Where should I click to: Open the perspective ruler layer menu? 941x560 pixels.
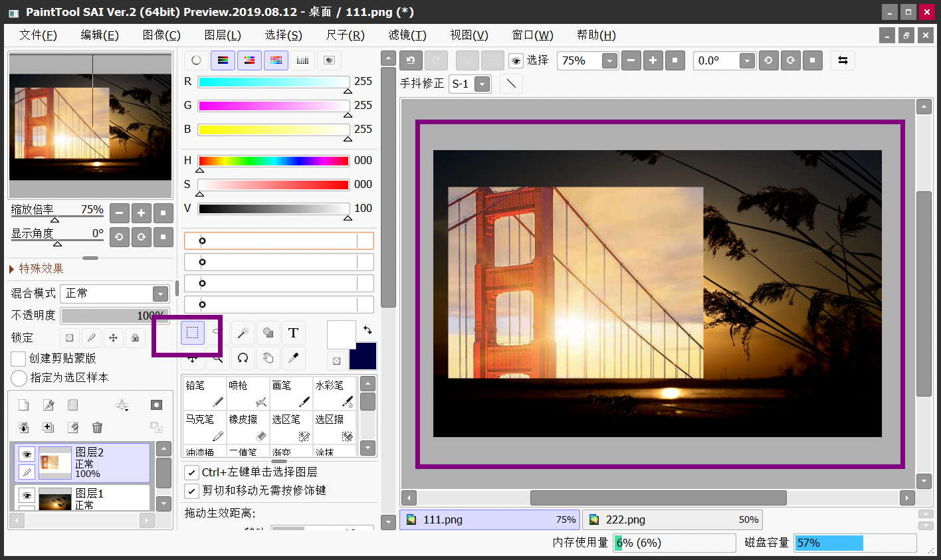122,405
